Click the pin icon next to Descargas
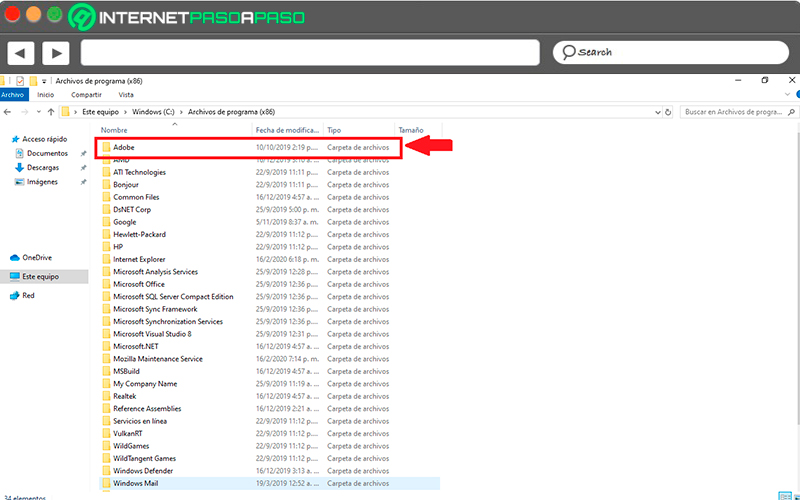Viewport: 800px width, 500px height. pyautogui.click(x=83, y=168)
